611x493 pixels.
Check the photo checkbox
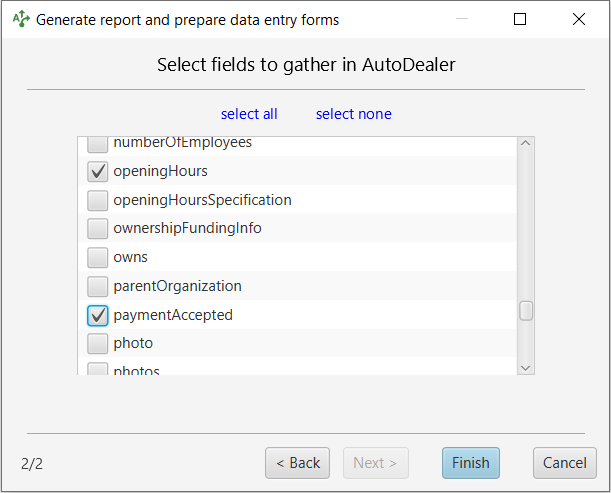tap(97, 344)
